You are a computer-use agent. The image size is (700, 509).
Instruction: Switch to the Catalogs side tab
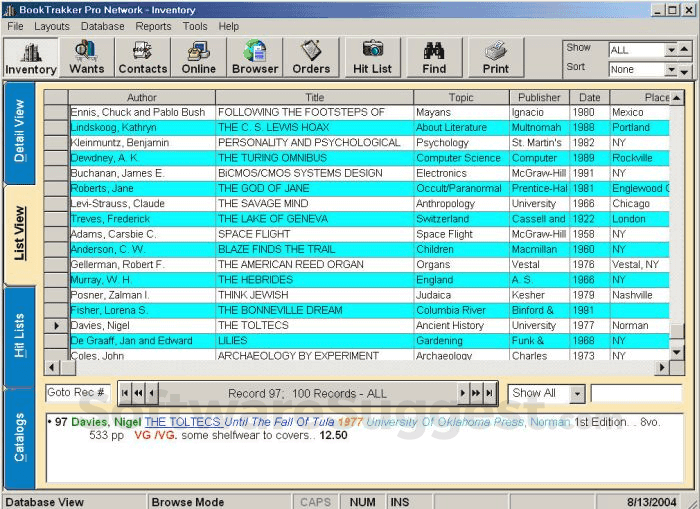(20, 437)
